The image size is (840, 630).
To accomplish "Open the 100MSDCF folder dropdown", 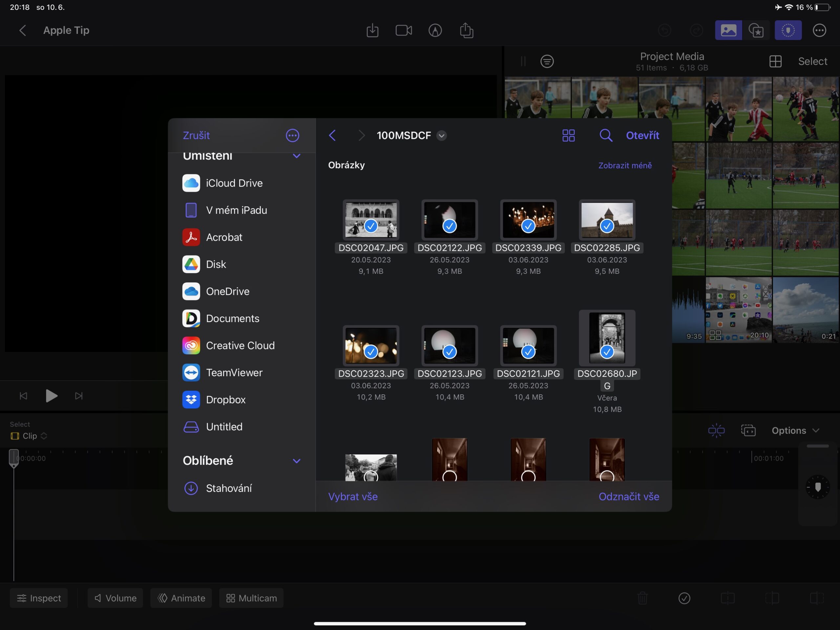I will coord(441,136).
